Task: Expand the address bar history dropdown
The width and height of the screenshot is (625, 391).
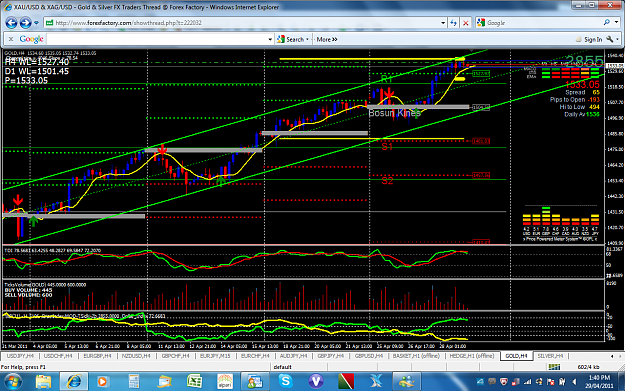Action: [443, 23]
